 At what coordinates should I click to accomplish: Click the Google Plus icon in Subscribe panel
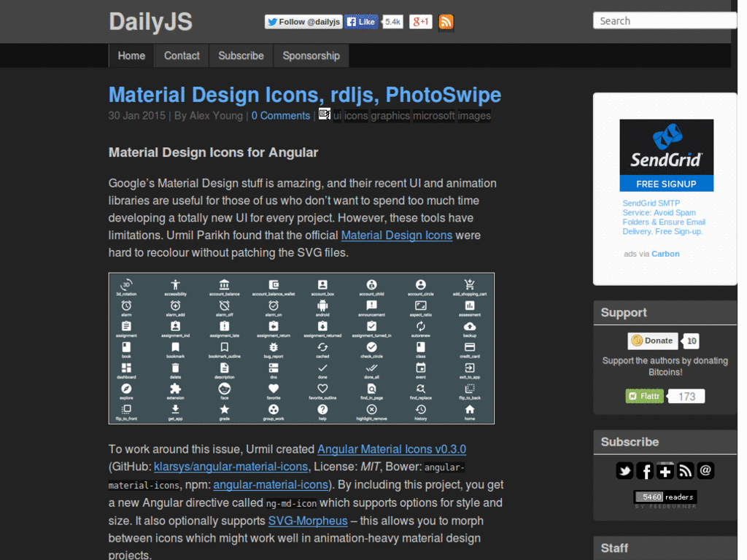[665, 470]
